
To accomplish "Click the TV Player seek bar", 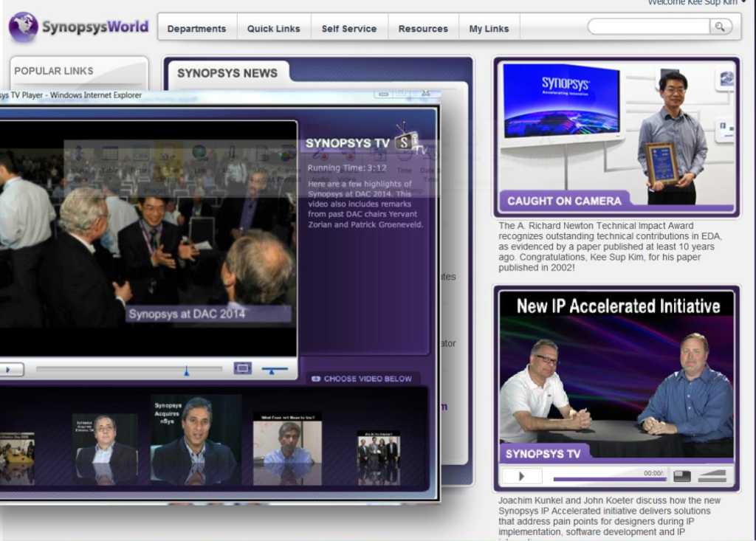I will pos(129,369).
